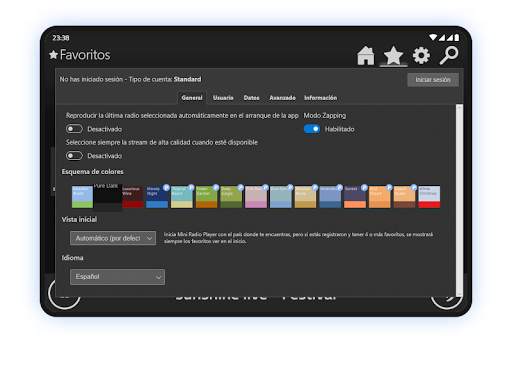Select the teal and cream beach scheme
Screen dimensions: 512x373
point(182,197)
